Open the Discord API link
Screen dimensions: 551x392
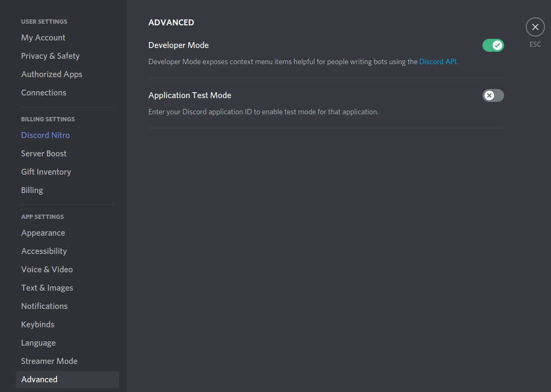point(438,61)
